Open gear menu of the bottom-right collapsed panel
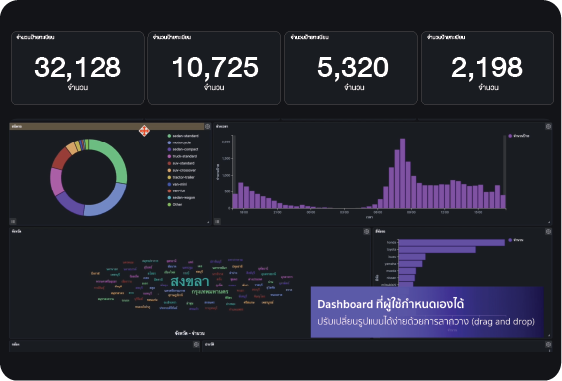 click(548, 344)
